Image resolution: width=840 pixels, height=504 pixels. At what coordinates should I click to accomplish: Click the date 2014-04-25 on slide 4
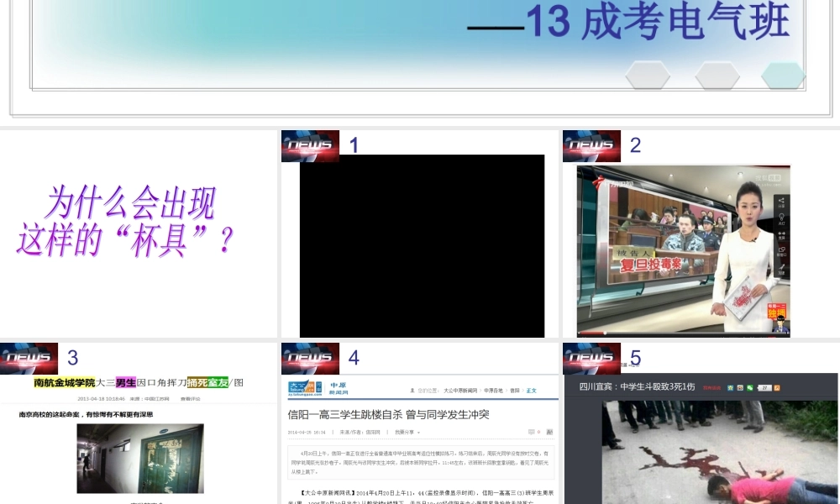[307, 433]
